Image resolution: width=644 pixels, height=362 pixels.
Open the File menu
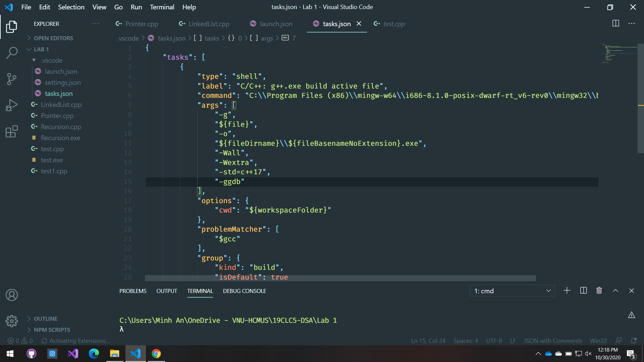coord(26,7)
